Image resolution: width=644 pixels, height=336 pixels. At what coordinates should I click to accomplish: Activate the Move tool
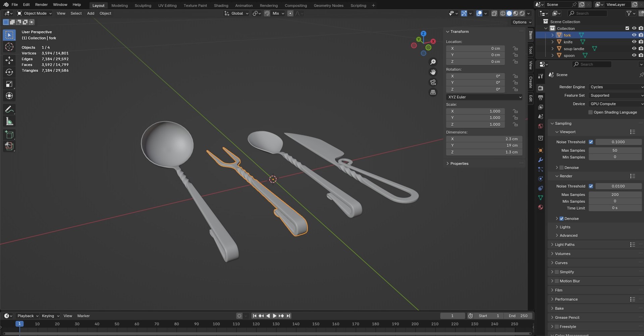coord(9,60)
